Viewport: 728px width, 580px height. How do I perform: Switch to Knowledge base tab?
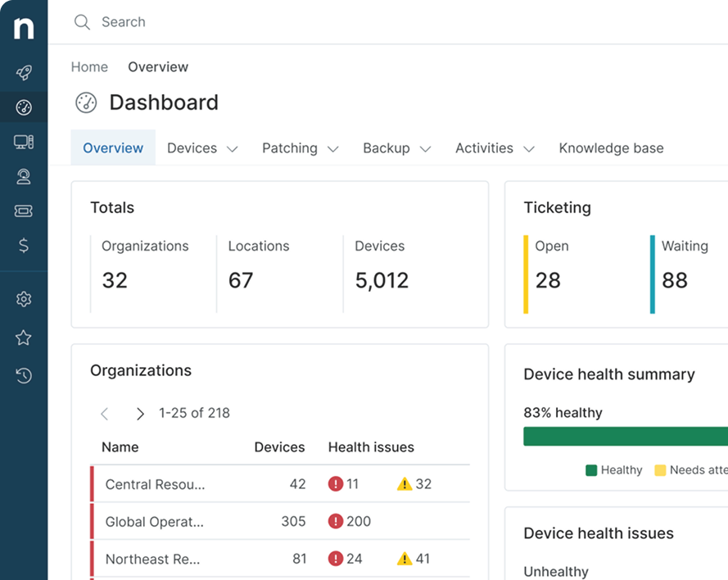pyautogui.click(x=611, y=148)
